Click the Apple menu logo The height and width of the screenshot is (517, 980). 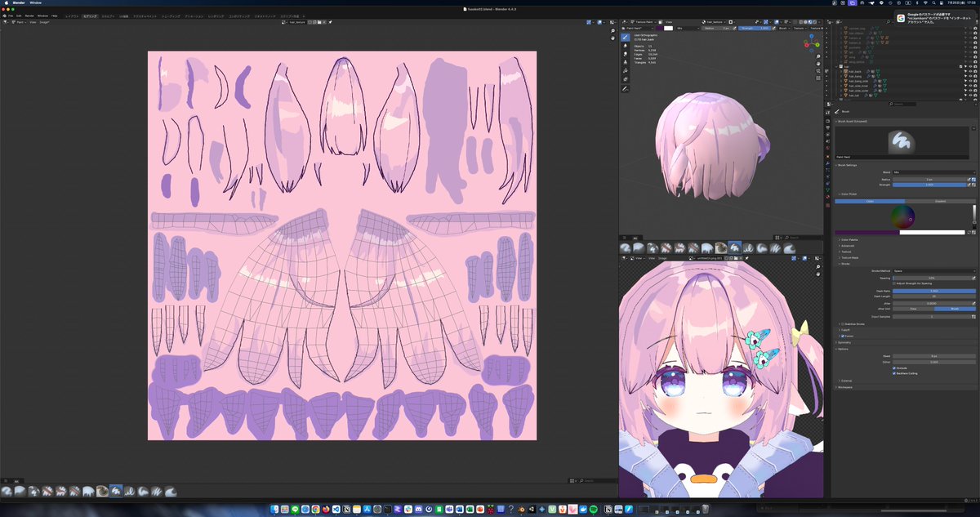pos(6,2)
